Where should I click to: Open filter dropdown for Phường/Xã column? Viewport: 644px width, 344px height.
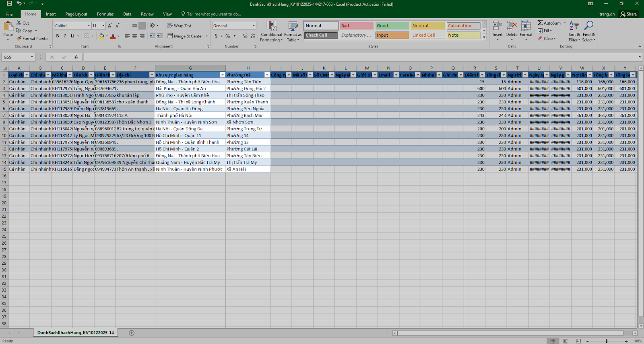pyautogui.click(x=267, y=75)
